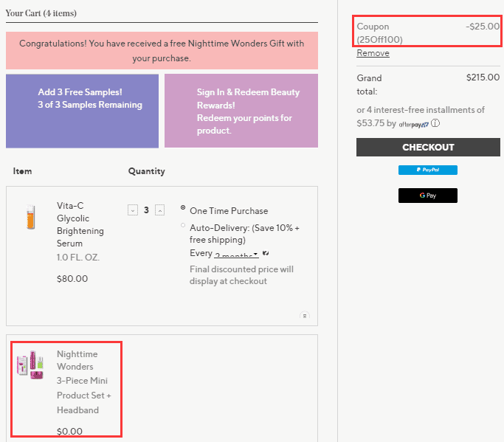Click the Afterpay logo
The width and height of the screenshot is (504, 442).
click(414, 125)
